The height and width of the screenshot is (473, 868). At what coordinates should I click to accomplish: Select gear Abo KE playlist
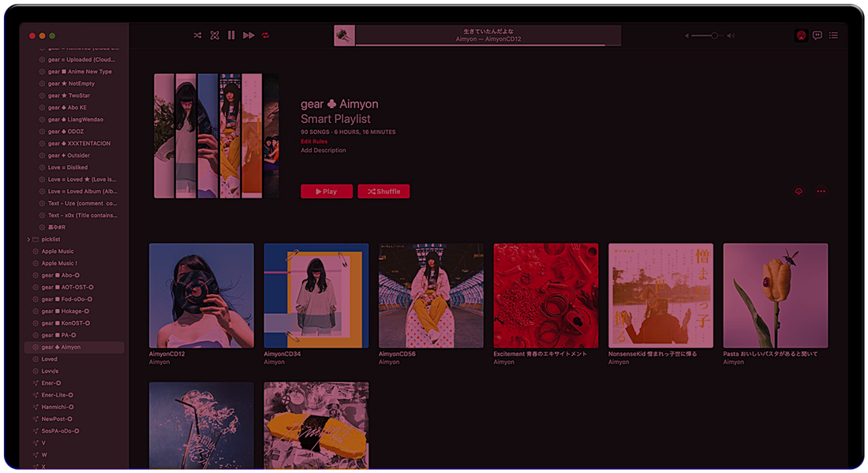click(74, 108)
